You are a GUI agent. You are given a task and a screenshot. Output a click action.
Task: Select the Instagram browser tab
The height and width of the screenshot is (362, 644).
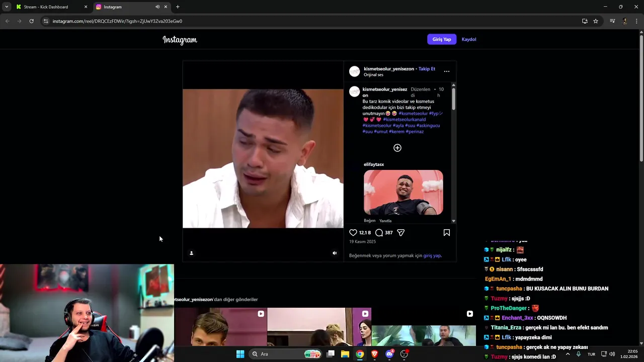point(132,7)
